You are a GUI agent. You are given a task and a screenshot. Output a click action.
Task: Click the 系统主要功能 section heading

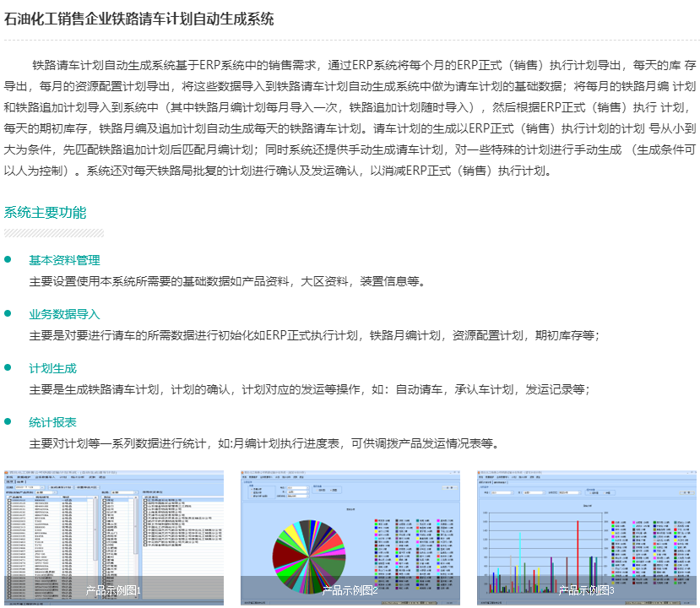click(46, 213)
